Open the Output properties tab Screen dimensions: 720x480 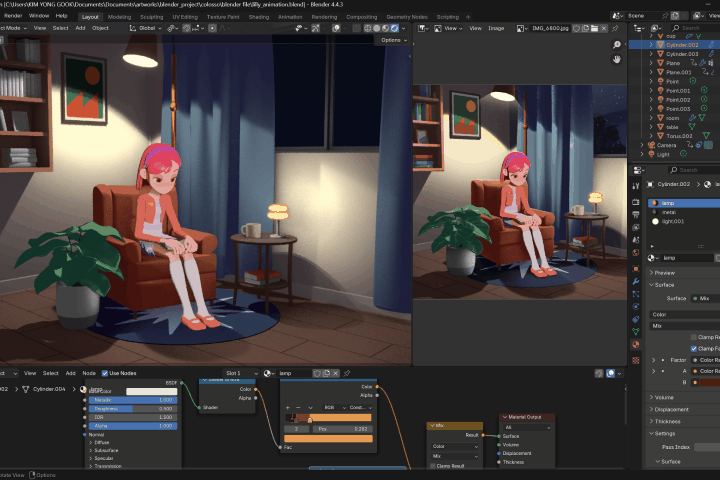pos(636,215)
